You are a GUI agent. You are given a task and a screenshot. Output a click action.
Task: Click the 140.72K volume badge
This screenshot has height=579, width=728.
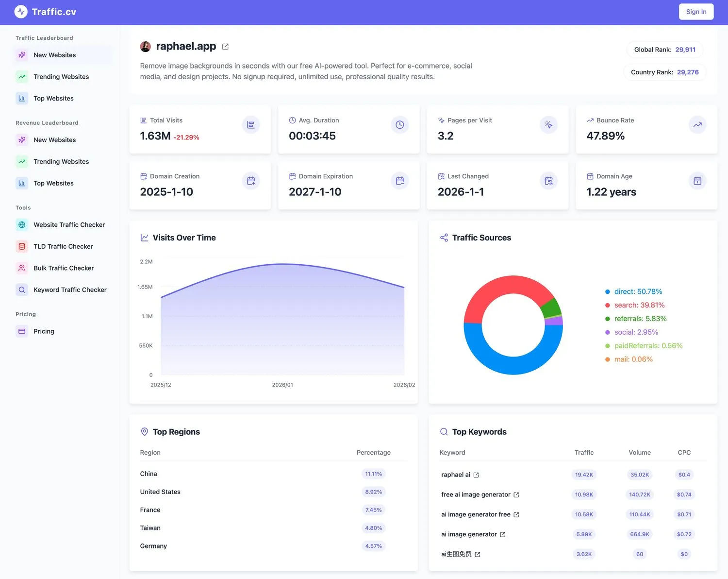640,495
